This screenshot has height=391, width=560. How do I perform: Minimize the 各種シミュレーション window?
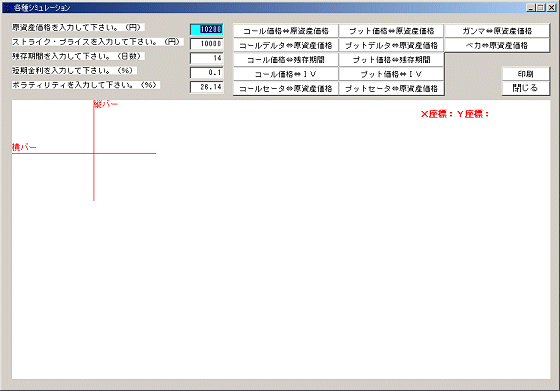(531, 7)
